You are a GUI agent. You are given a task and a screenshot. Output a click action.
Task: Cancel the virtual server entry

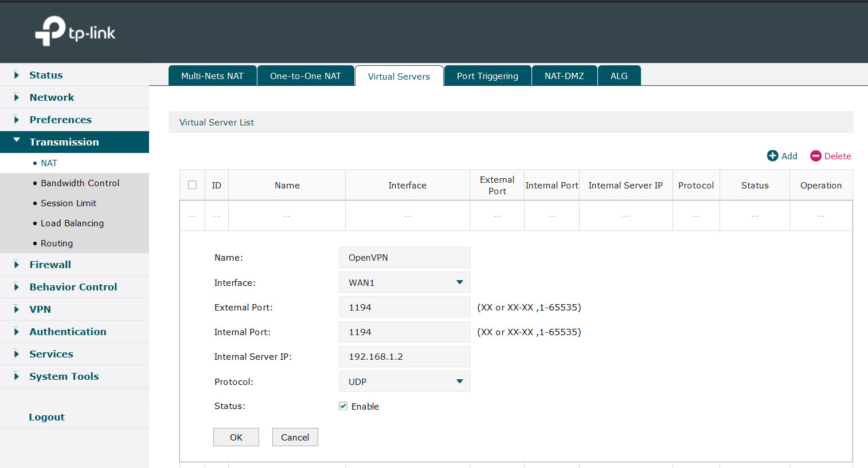[295, 436]
